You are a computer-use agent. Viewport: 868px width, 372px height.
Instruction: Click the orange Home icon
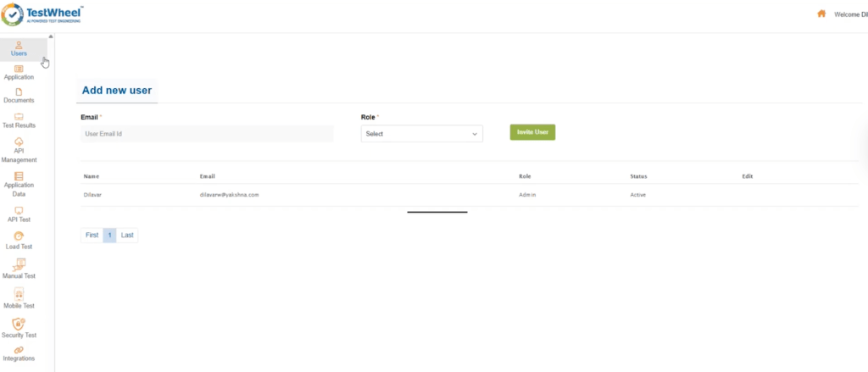click(821, 14)
